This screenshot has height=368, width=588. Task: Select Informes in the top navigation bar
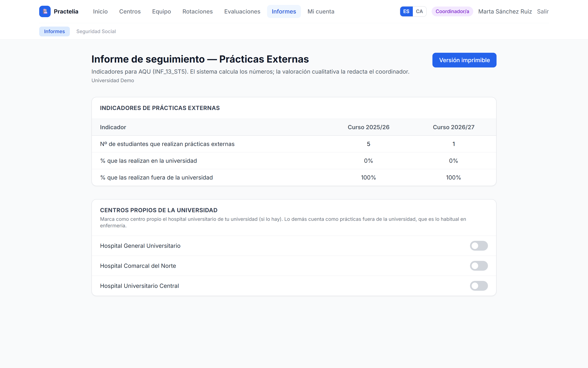coord(284,11)
